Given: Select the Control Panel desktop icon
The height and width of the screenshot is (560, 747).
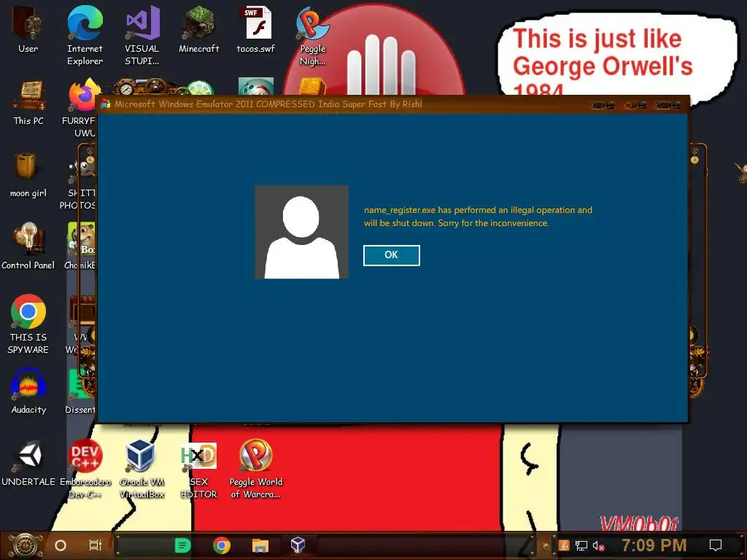Looking at the screenshot, I should pos(28,246).
